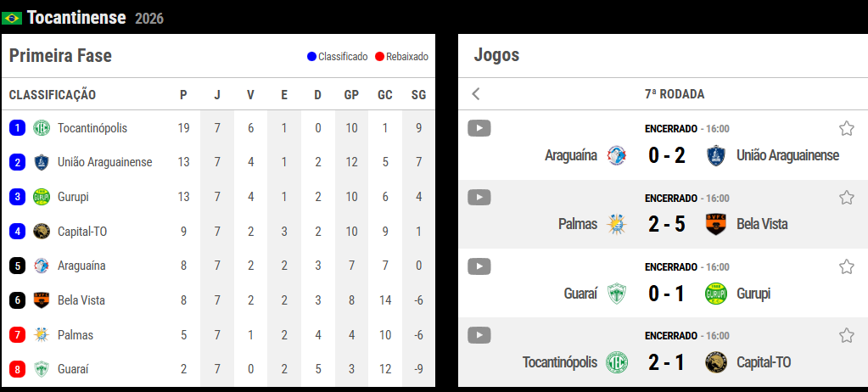Screen dimensions: 868x392
Task: Play video for Guaraí vs Gurupi match
Action: 479,266
